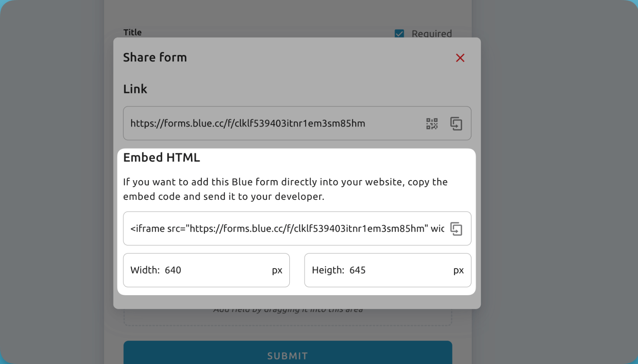Click the px unit in Heigth box
Image resolution: width=638 pixels, height=364 pixels.
pos(458,270)
